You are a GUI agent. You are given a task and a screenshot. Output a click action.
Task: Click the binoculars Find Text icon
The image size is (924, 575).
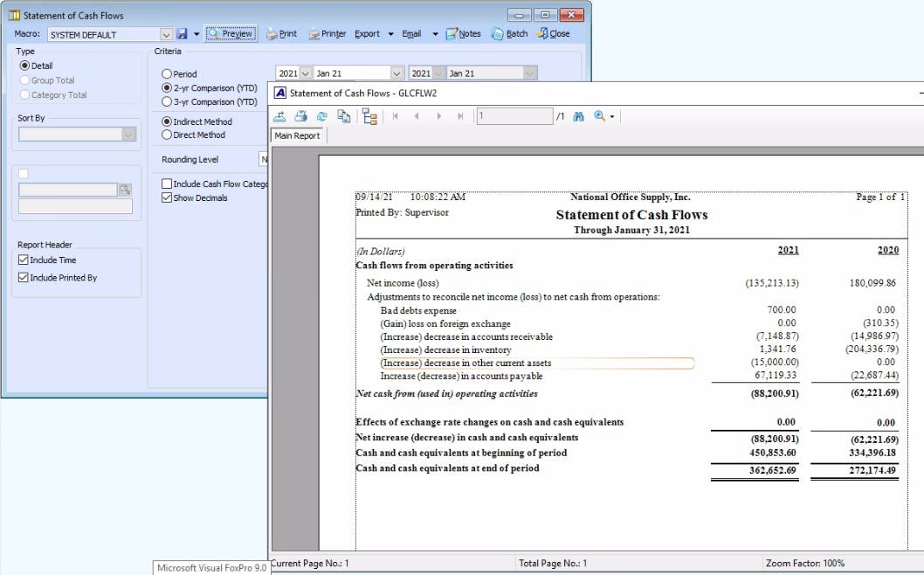[x=578, y=117]
